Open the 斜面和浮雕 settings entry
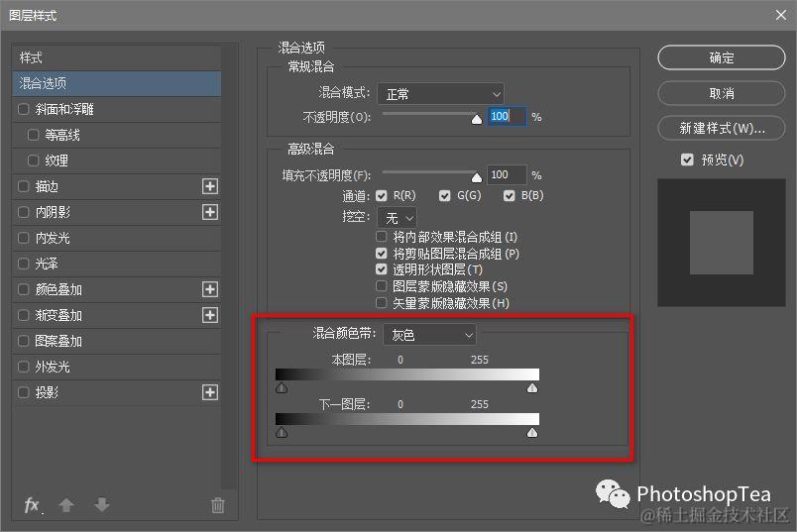Screen dimensions: 797x532 pos(64,109)
